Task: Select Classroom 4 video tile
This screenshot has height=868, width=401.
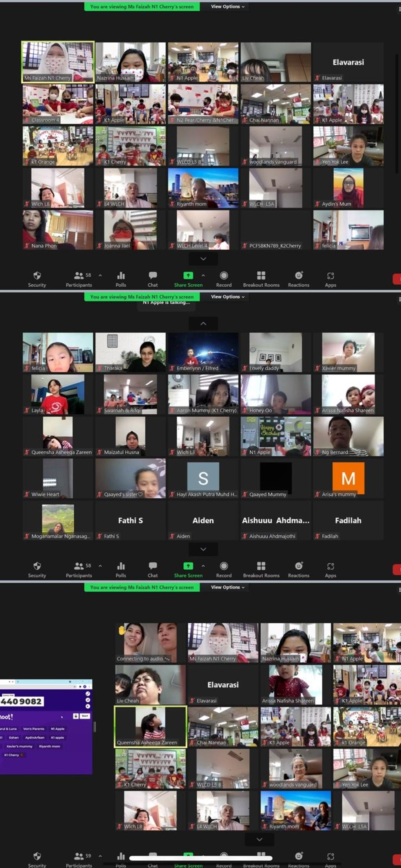Action: [58, 104]
